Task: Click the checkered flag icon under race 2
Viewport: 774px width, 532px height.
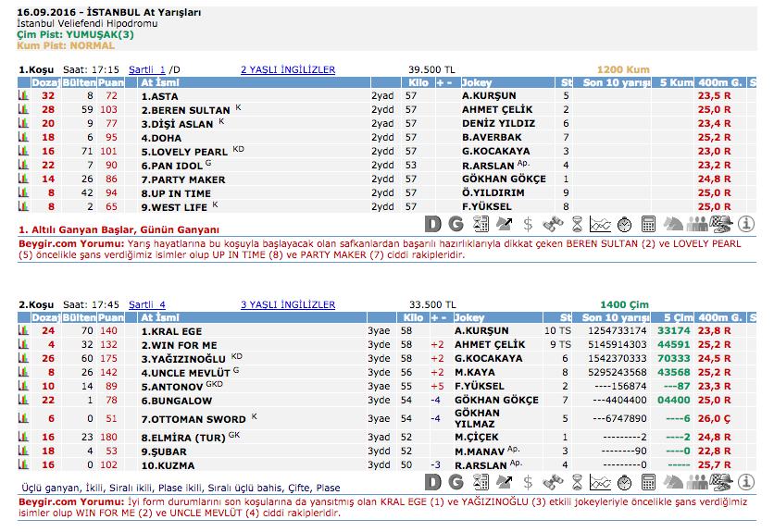Action: click(721, 482)
